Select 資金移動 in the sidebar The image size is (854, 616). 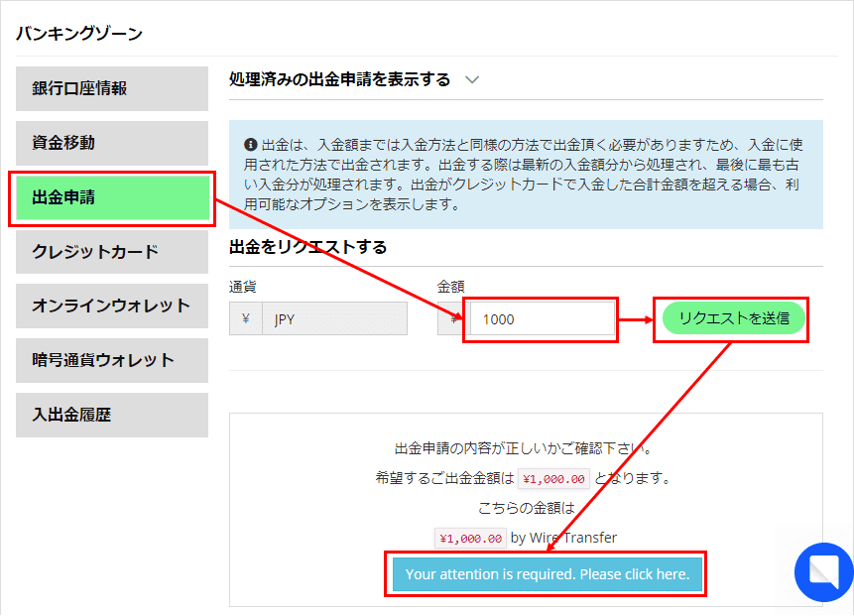point(112,143)
